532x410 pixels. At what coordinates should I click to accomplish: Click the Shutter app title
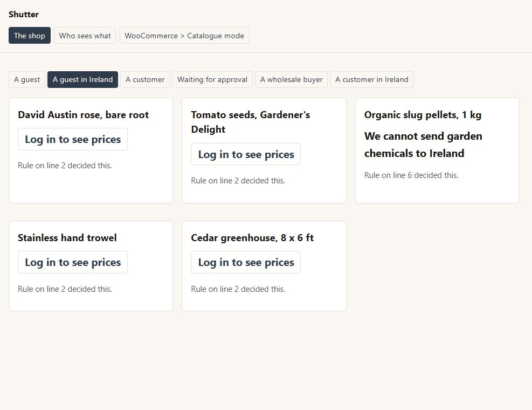[x=23, y=14]
